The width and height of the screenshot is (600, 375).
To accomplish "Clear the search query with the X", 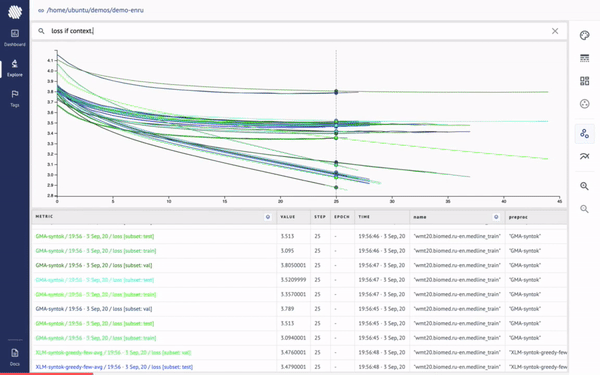I will pyautogui.click(x=555, y=31).
